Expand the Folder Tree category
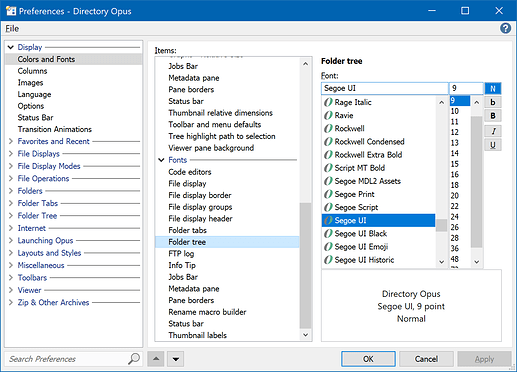 (11, 216)
